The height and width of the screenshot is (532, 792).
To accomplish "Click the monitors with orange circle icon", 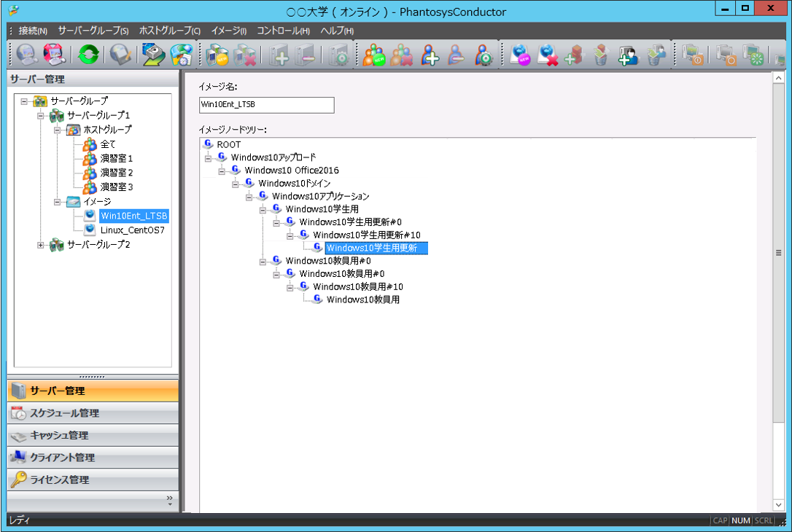I will tap(726, 55).
